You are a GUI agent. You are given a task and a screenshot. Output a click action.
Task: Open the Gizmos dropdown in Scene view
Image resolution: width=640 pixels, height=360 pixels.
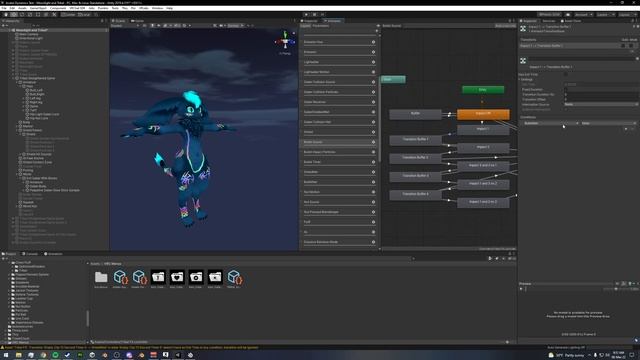235,26
